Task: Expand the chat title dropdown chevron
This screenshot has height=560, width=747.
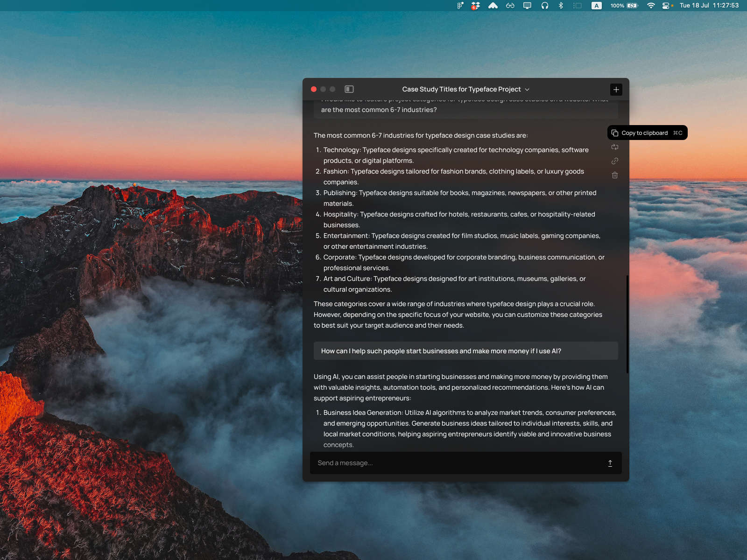Action: click(527, 90)
